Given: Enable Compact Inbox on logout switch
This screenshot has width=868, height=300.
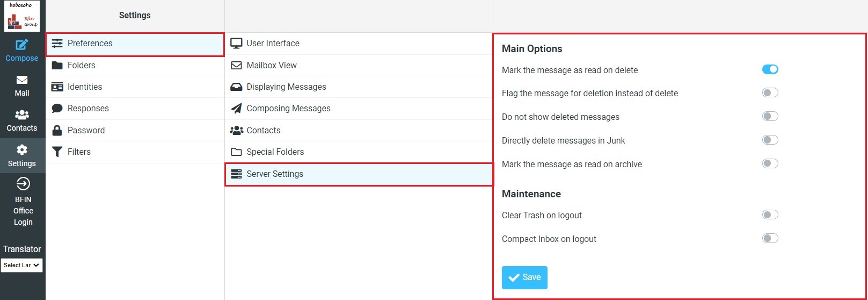Looking at the screenshot, I should [770, 239].
